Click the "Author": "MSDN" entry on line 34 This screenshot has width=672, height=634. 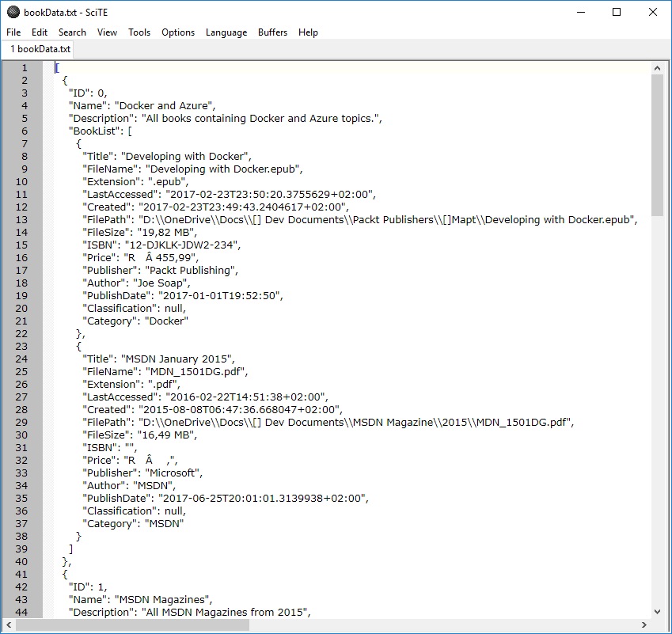pyautogui.click(x=128, y=486)
